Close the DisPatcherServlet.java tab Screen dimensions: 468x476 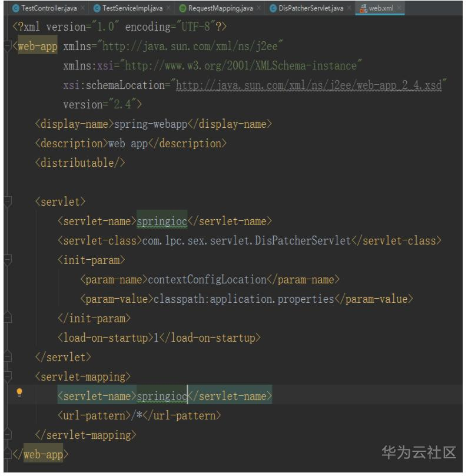click(x=349, y=8)
